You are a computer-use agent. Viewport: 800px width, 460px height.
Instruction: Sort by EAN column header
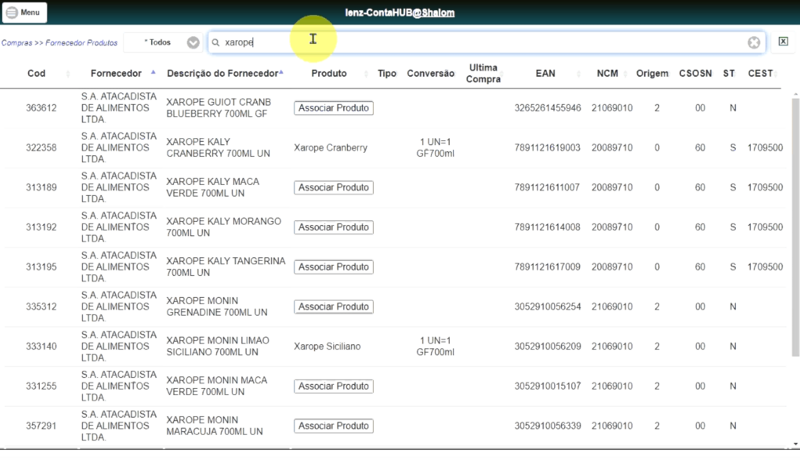[x=545, y=73]
